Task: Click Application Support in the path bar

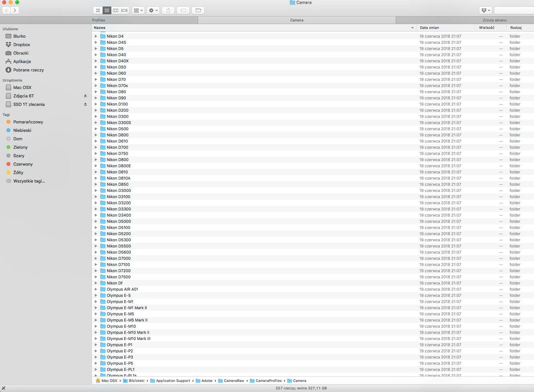Action: click(x=170, y=381)
